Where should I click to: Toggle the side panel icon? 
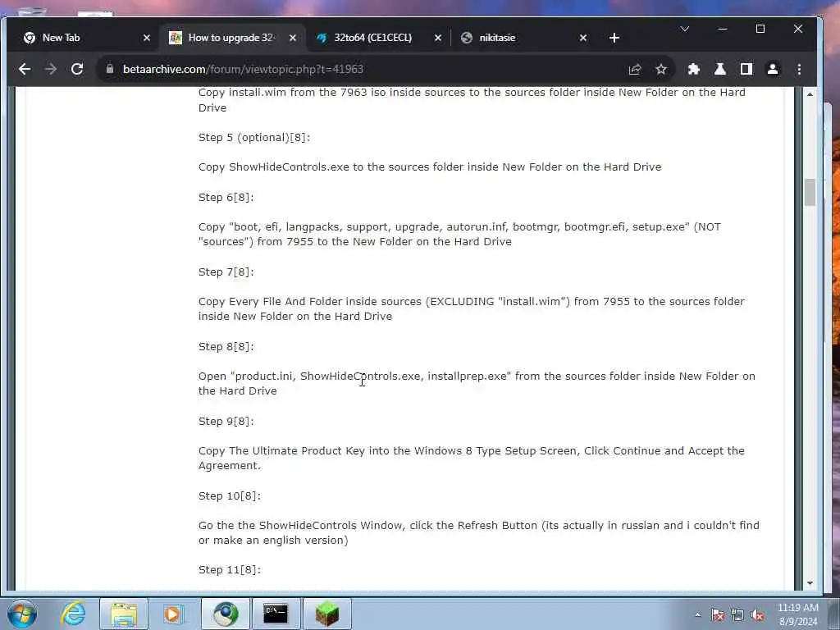click(746, 69)
